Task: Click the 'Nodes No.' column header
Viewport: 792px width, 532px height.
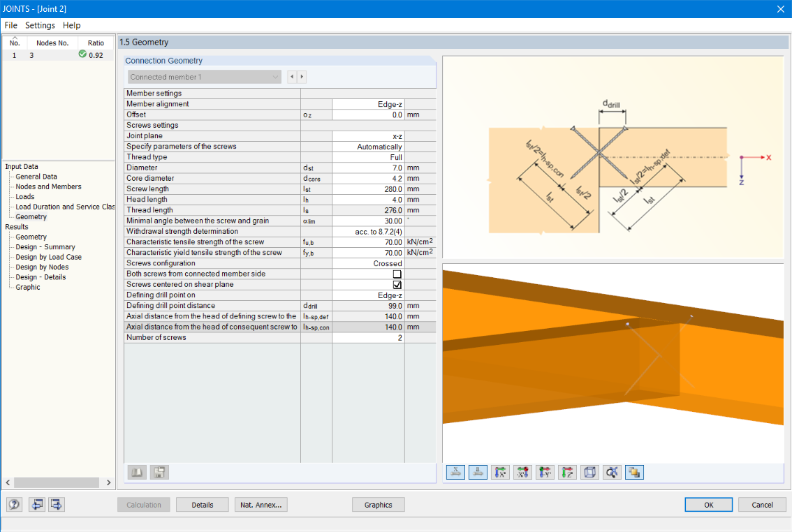Action: [x=52, y=43]
